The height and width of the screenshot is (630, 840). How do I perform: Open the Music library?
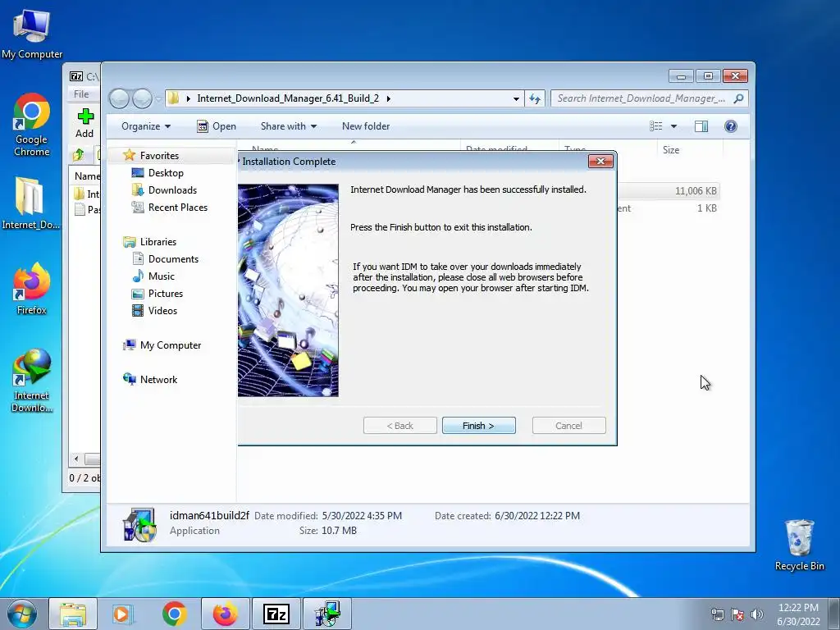pyautogui.click(x=162, y=276)
